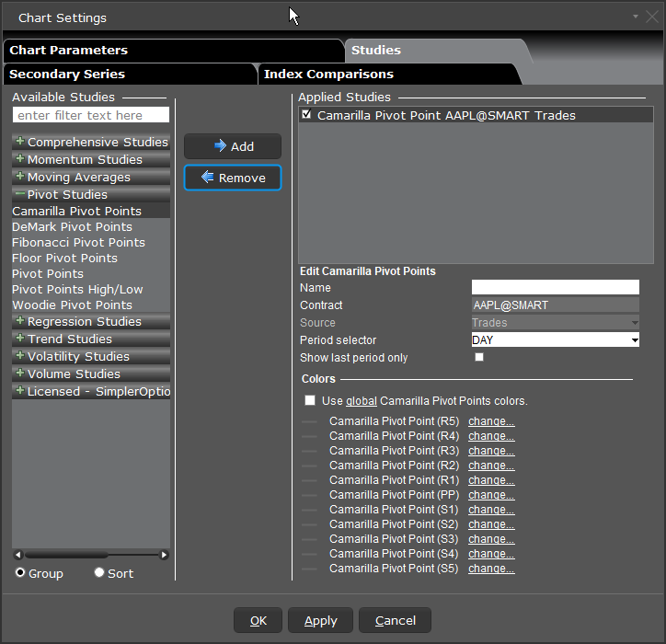Select the Group radio button
This screenshot has width=666, height=644.
click(x=20, y=572)
